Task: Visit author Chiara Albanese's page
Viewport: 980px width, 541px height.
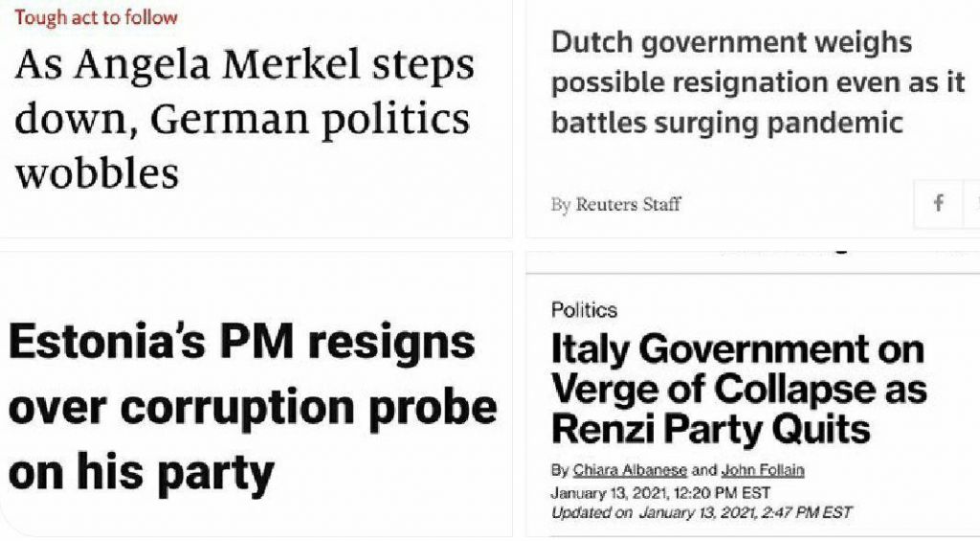Action: coord(630,470)
